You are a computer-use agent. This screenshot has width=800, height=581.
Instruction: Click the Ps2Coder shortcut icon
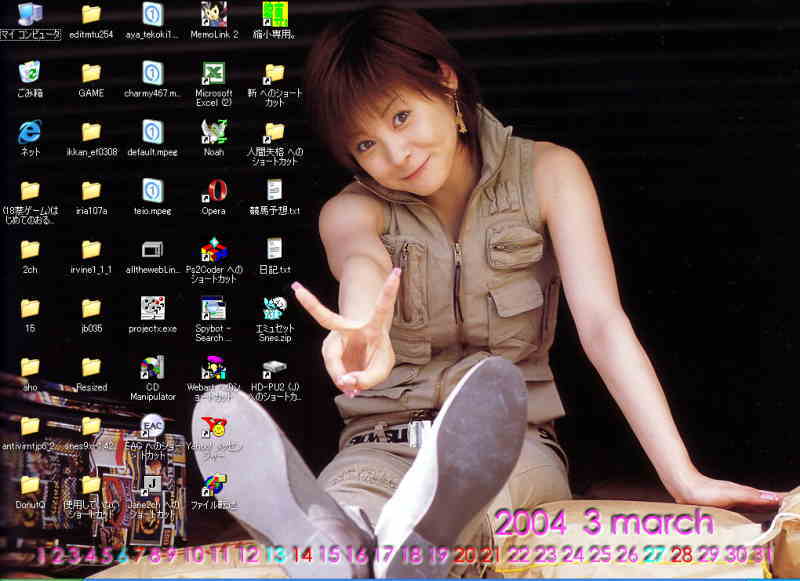coord(213,249)
